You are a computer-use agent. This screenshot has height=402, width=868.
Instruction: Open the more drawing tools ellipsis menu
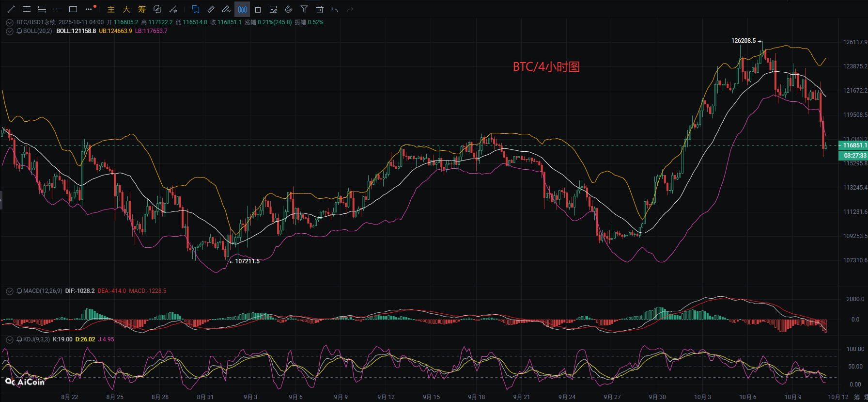click(88, 9)
